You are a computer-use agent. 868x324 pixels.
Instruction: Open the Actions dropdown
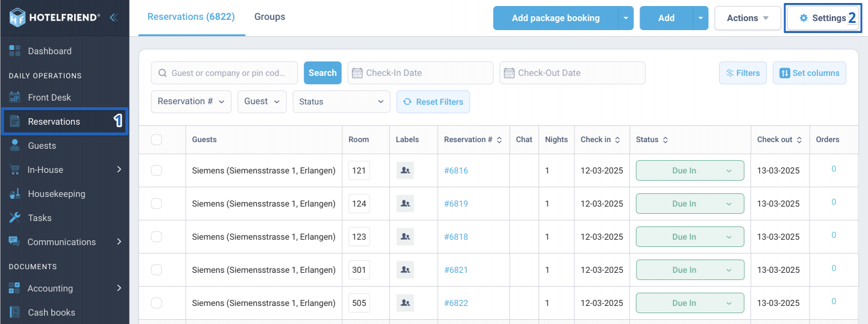(x=747, y=18)
